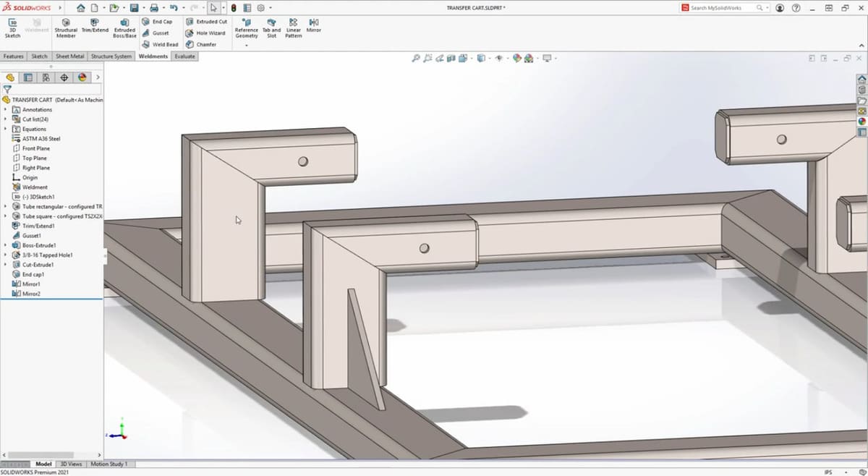Open the Motion Study 1 tab

pyautogui.click(x=109, y=464)
